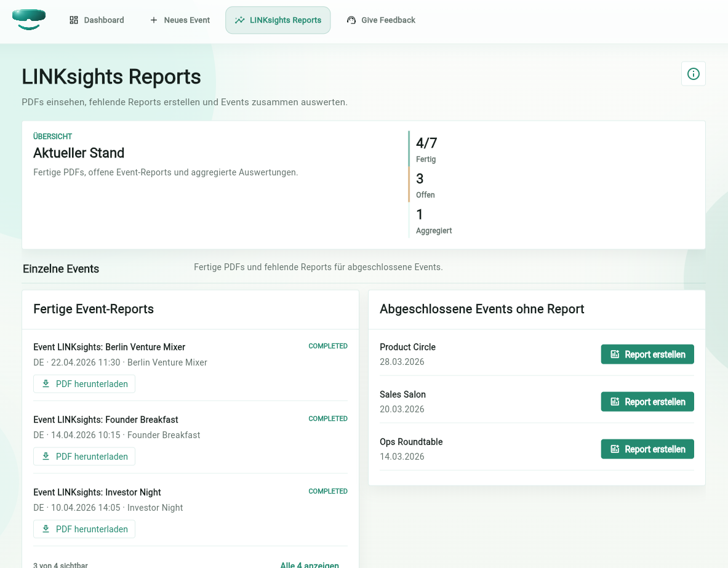Click report icon in Ops Roundtable button
Viewport: 728px width, 568px height.
(615, 449)
